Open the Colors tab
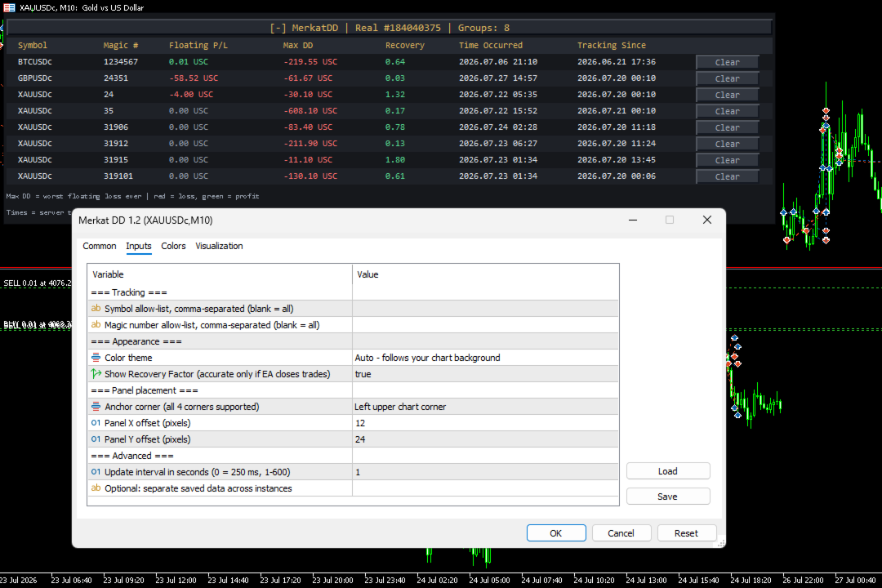 point(173,246)
